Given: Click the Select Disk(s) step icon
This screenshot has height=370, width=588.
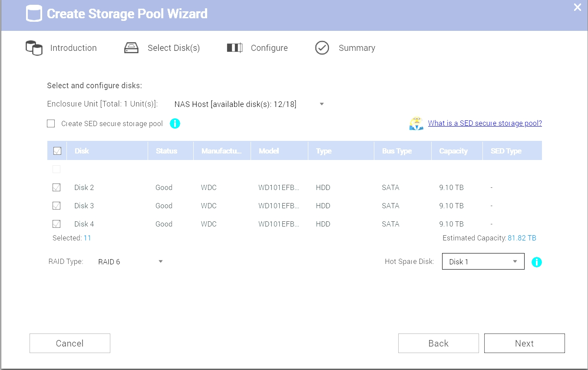Looking at the screenshot, I should click(x=131, y=47).
